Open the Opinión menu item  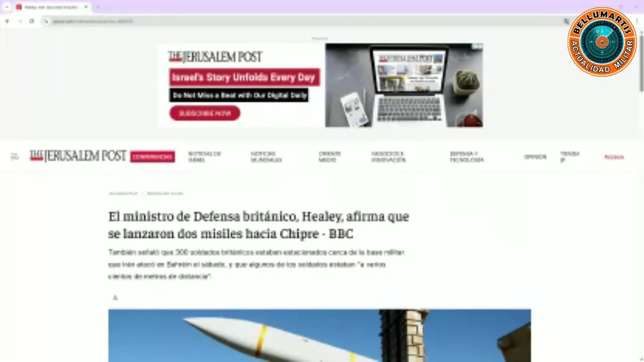535,157
